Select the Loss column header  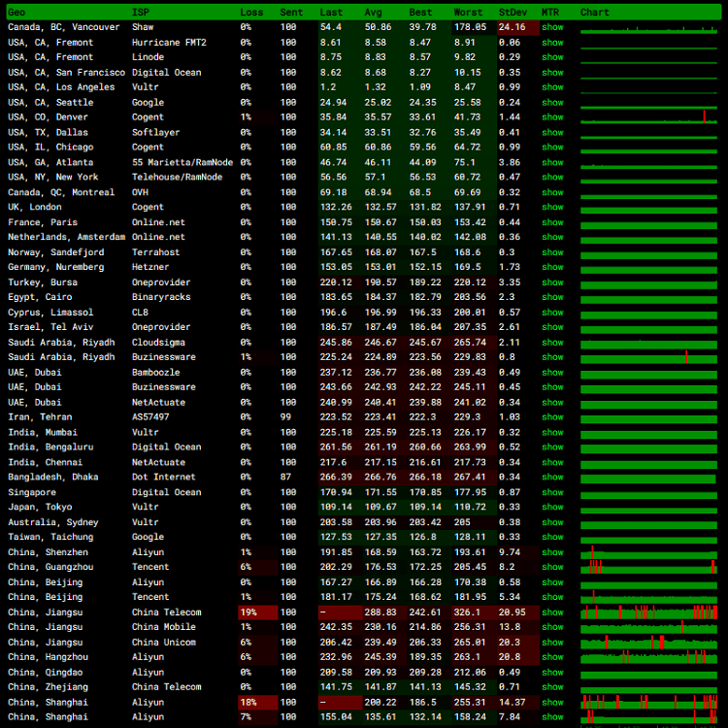250,12
